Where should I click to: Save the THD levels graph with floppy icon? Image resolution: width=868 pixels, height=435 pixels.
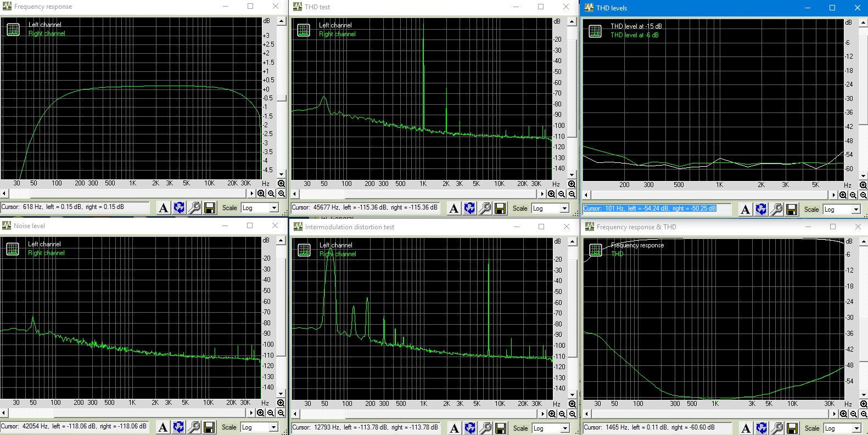pos(792,210)
